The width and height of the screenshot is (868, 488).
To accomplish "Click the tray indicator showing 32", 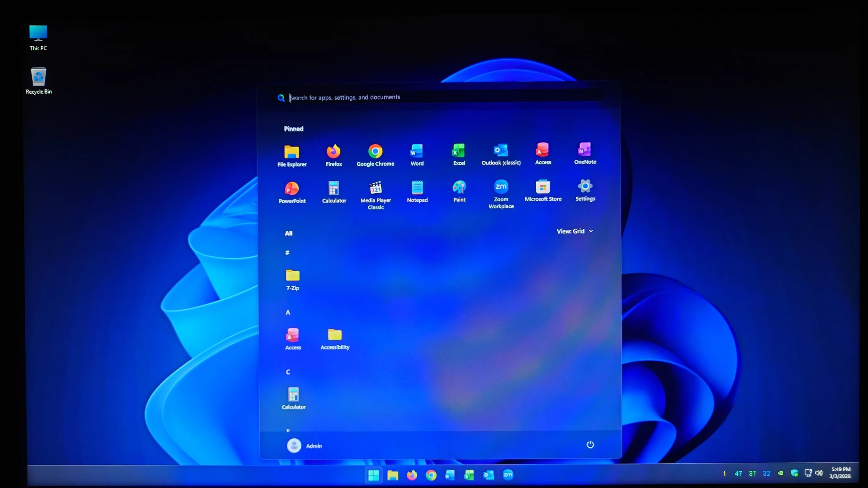I will pos(766,473).
